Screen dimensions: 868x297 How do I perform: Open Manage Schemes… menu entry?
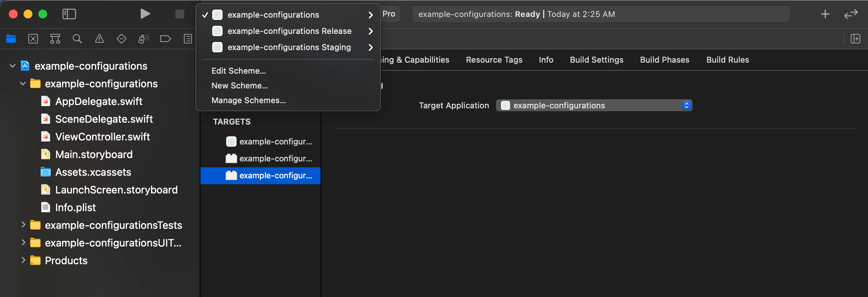point(249,100)
